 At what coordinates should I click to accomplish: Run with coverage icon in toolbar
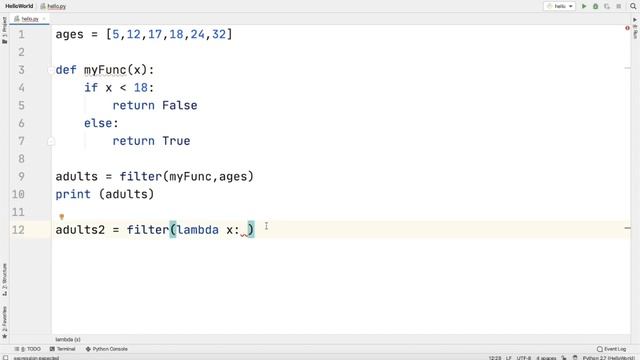[x=607, y=6]
